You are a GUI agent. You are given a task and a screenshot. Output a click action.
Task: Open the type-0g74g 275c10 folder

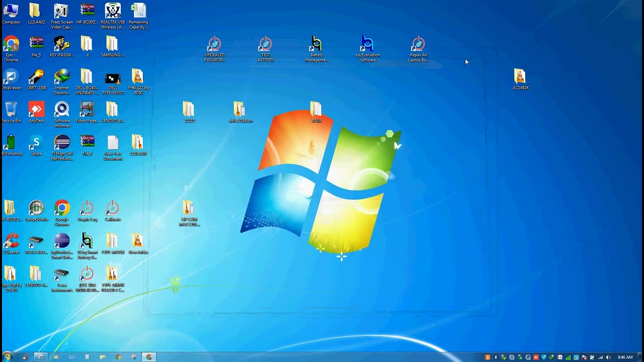tap(11, 279)
